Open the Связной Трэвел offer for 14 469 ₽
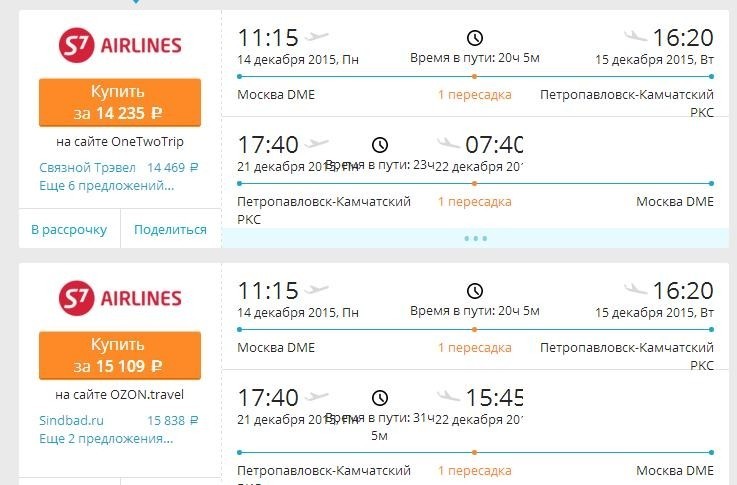This screenshot has width=737, height=485. [119, 167]
